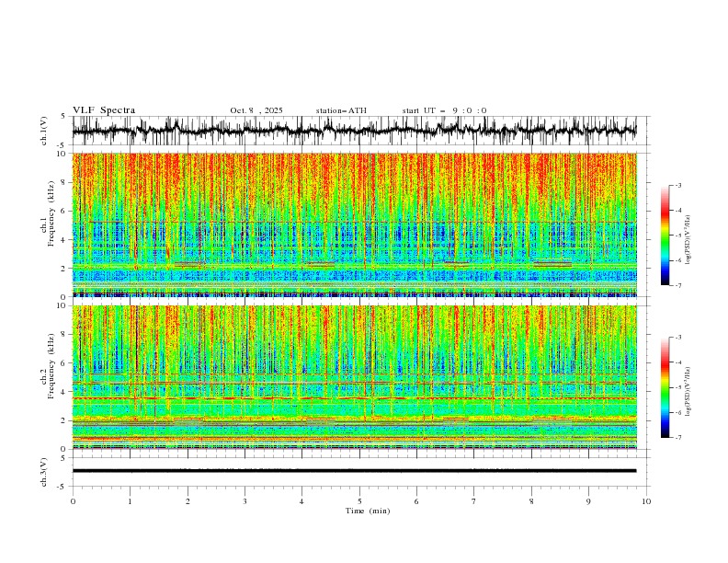The width and height of the screenshot is (728, 563).
Task: Click the "ch.1(V)" waveform axis label
Action: [x=44, y=131]
